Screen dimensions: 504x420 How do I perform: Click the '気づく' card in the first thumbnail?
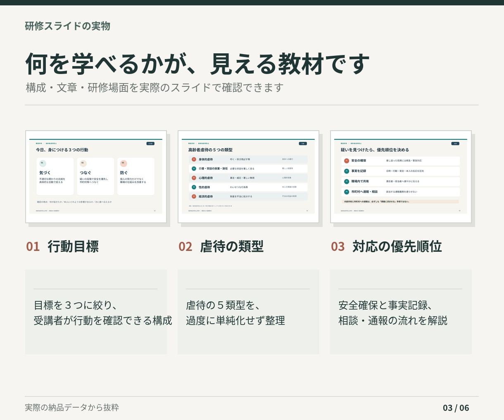coord(55,177)
